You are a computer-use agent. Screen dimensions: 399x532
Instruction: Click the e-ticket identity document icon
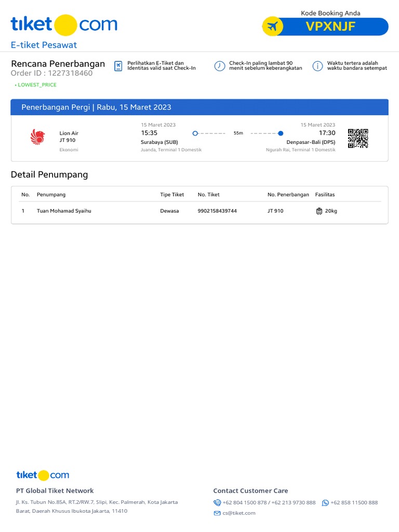click(118, 66)
